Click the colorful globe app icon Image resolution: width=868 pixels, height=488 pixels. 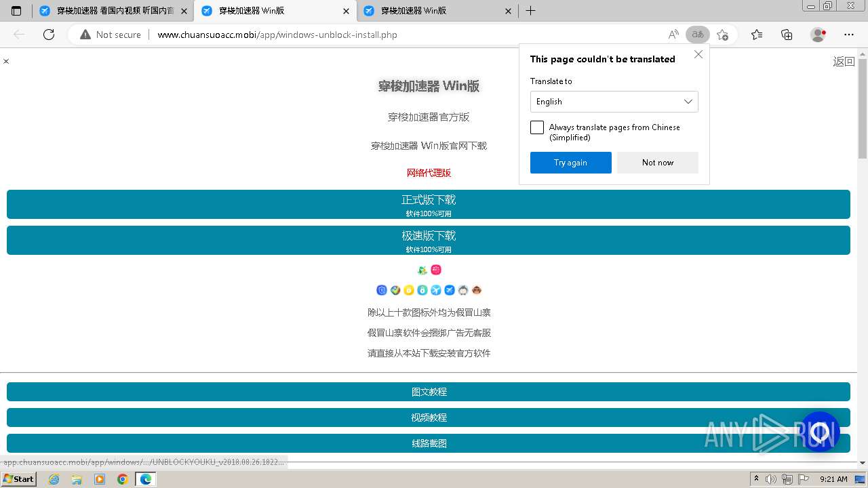[x=395, y=290]
